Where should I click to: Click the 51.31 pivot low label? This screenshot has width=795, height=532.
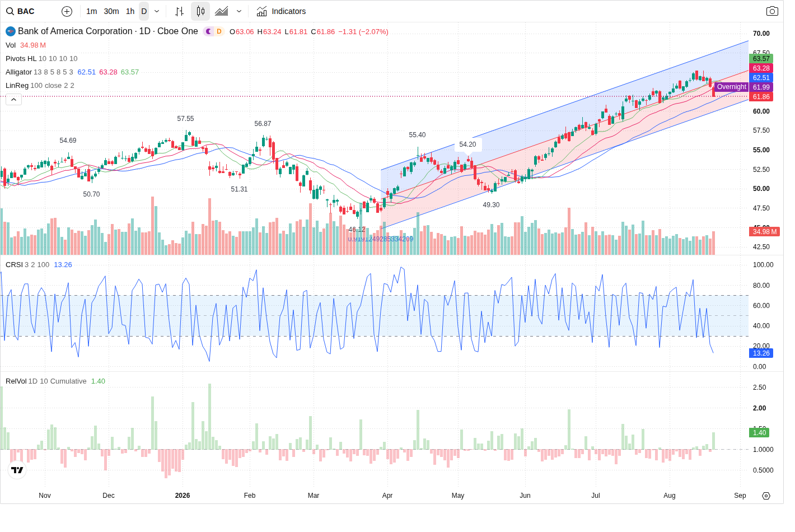click(x=240, y=189)
